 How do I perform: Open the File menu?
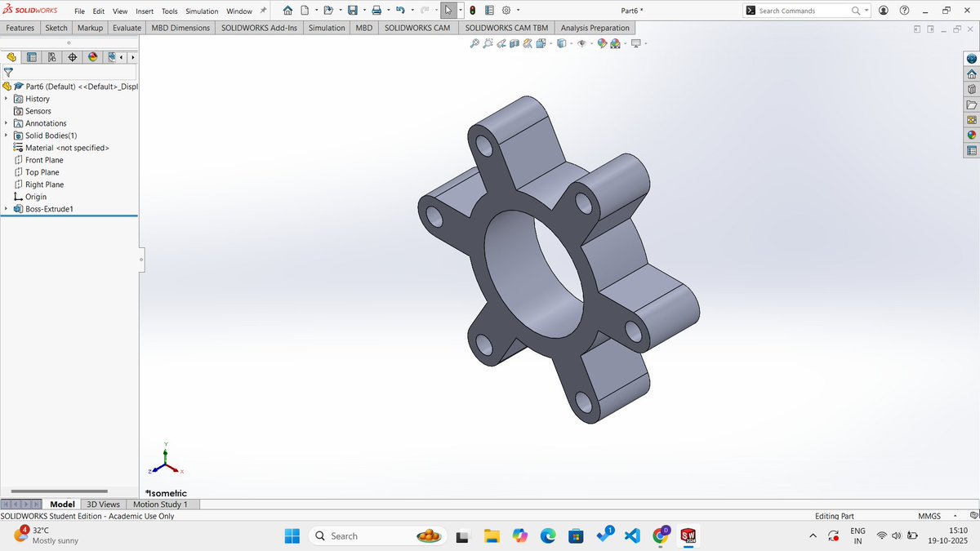(80, 11)
